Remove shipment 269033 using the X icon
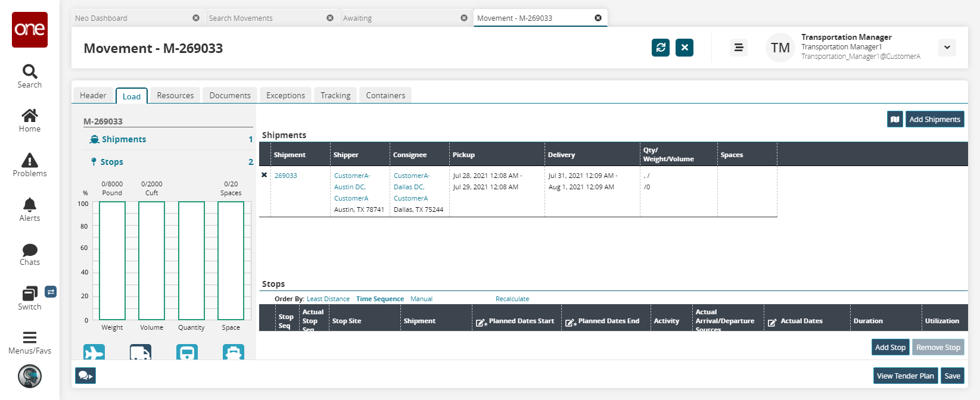Image resolution: width=980 pixels, height=400 pixels. (265, 175)
